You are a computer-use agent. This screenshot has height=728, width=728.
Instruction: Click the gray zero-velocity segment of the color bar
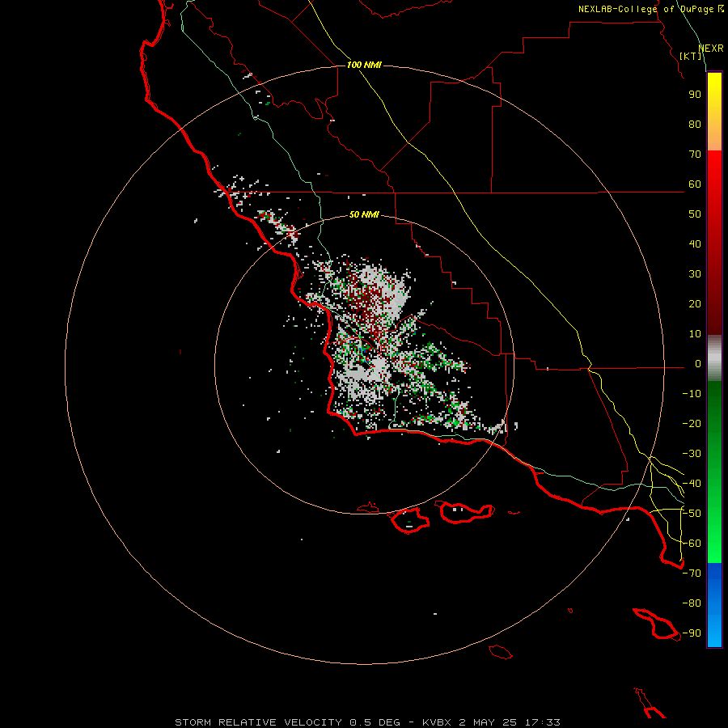[x=714, y=358]
